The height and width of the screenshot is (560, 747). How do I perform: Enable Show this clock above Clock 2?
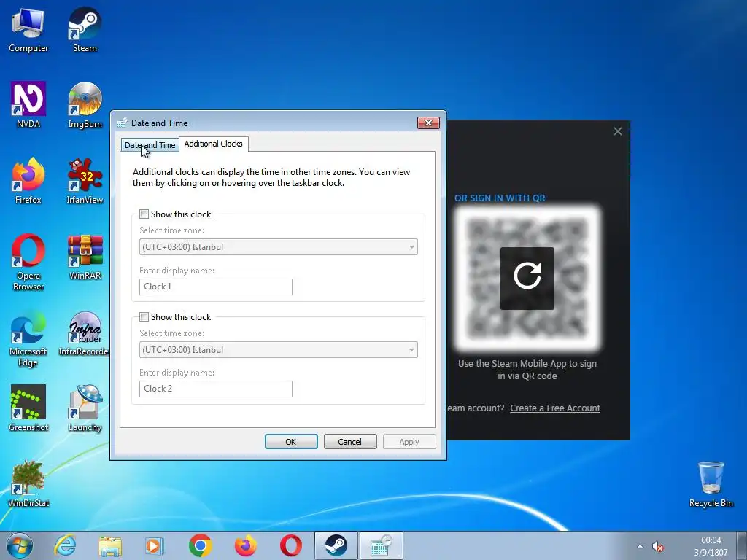pos(144,317)
